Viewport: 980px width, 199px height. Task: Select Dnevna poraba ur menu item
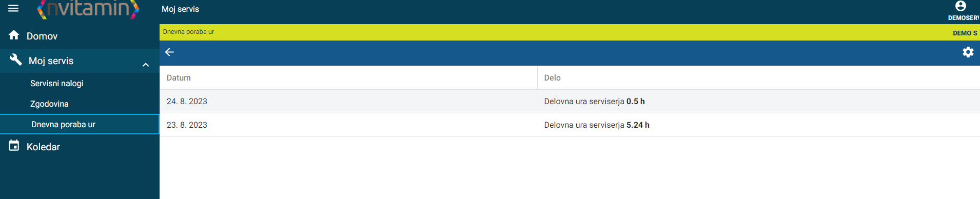point(80,124)
